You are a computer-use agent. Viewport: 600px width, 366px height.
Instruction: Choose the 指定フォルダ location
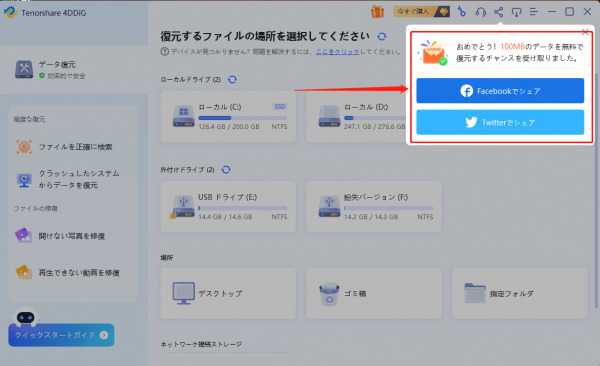(x=520, y=293)
